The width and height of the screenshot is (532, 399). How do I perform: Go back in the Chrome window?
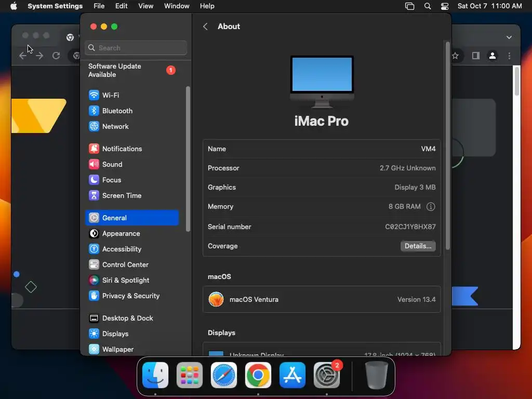[x=23, y=56]
